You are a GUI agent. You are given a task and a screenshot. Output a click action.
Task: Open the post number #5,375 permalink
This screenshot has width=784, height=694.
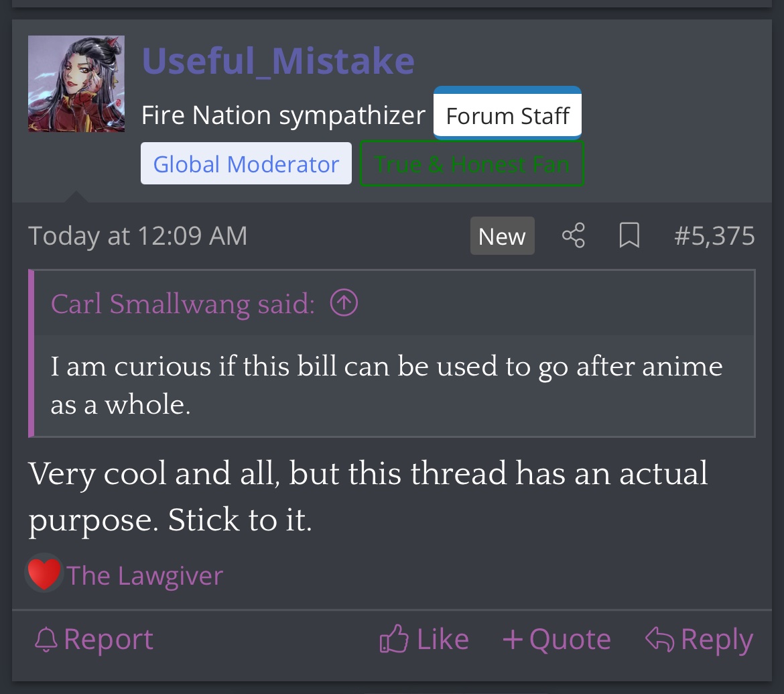[x=714, y=236]
